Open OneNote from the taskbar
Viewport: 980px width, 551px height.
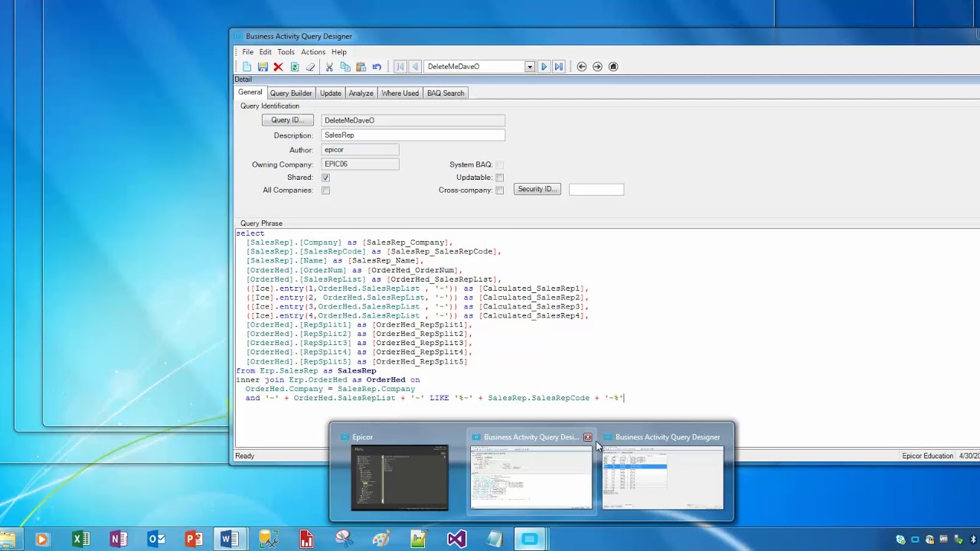click(118, 540)
